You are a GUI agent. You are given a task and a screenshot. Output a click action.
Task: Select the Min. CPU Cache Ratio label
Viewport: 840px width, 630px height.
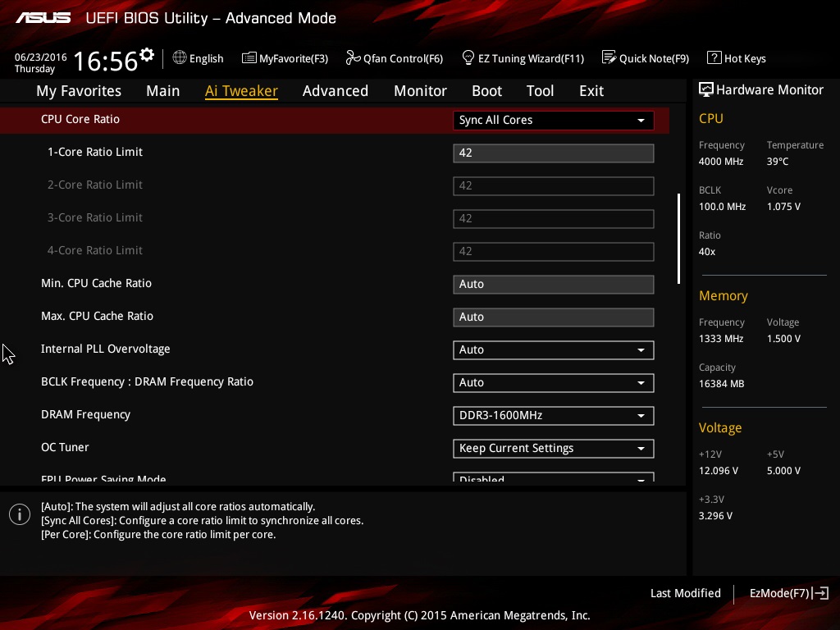pyautogui.click(x=97, y=283)
